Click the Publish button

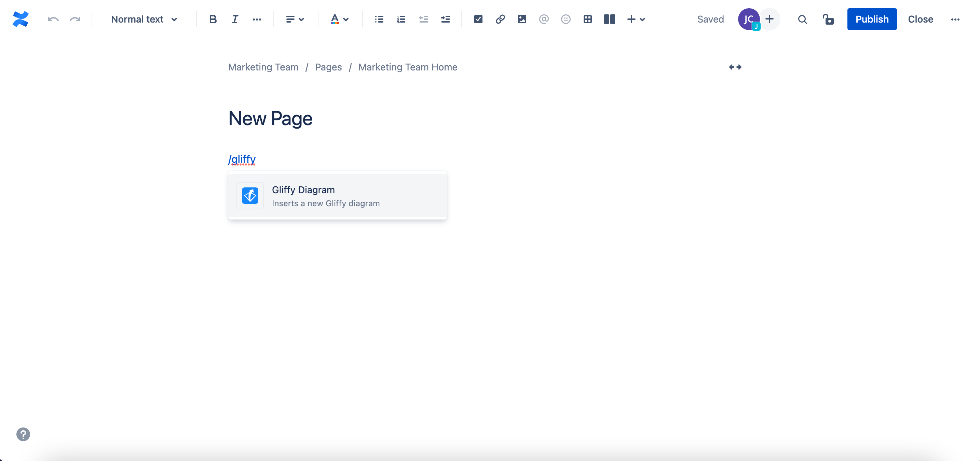(872, 19)
